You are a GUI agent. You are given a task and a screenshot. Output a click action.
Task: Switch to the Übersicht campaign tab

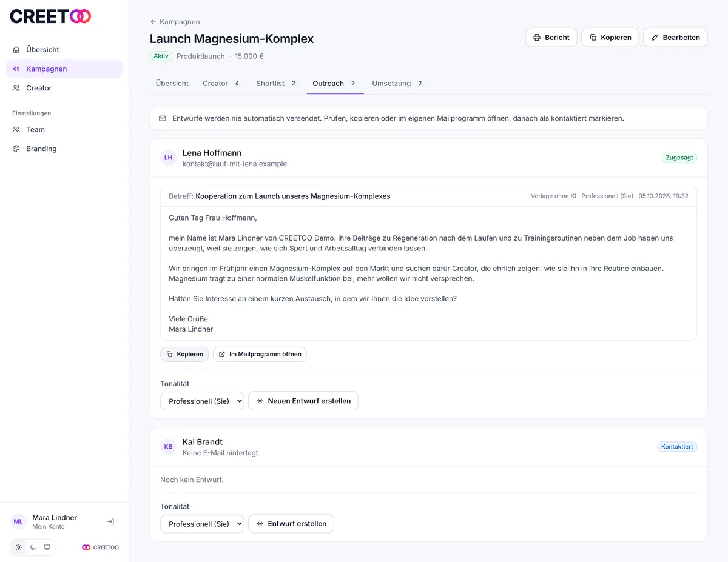click(172, 84)
